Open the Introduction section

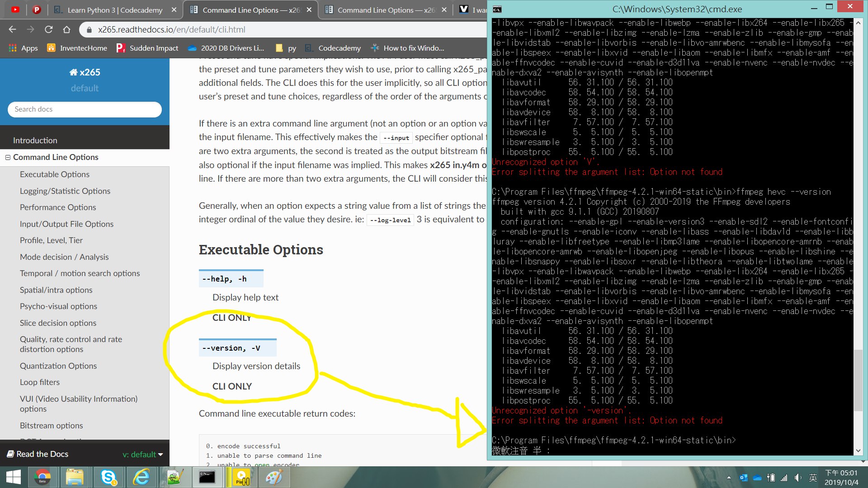[35, 141]
